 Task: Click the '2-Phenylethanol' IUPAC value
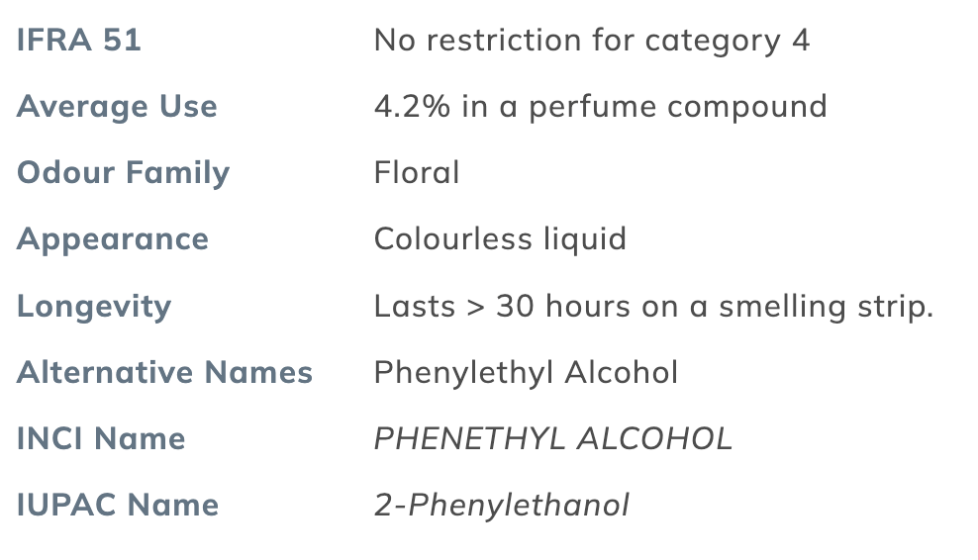click(502, 507)
